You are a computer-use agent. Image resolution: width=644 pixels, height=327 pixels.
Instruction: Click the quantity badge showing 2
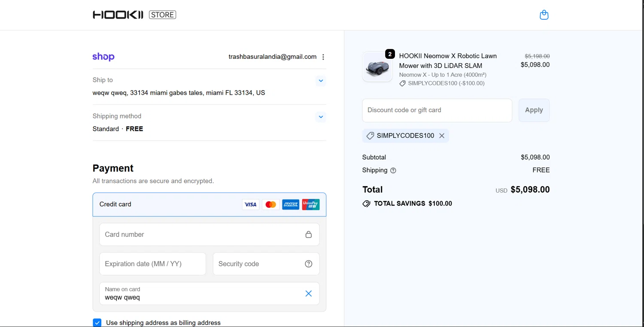390,54
